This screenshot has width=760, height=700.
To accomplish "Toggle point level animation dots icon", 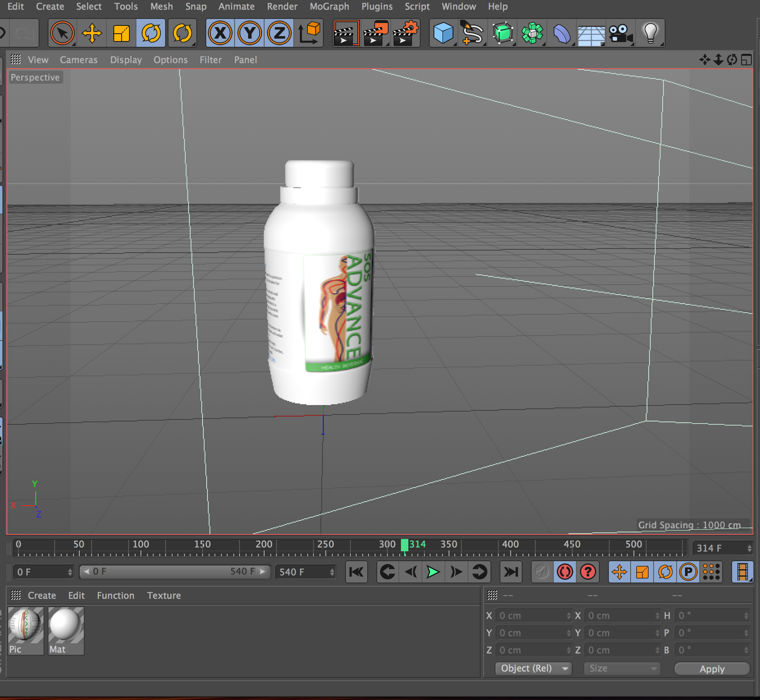I will (x=712, y=572).
